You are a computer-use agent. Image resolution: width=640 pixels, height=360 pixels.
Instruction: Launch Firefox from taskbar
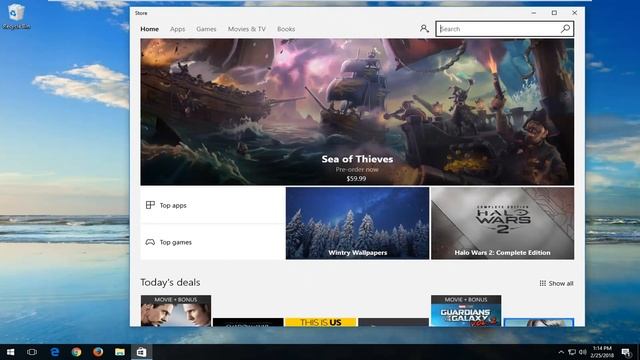(98, 352)
